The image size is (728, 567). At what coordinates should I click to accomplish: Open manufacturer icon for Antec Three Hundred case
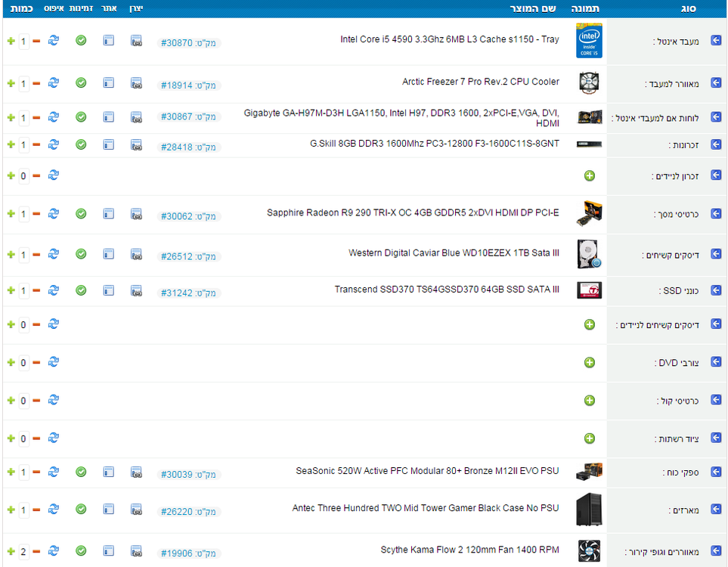(x=136, y=510)
